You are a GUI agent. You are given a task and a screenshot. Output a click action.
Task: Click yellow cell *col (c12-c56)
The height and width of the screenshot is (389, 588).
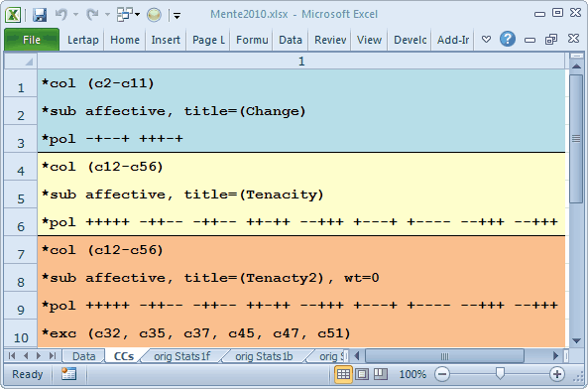point(301,167)
